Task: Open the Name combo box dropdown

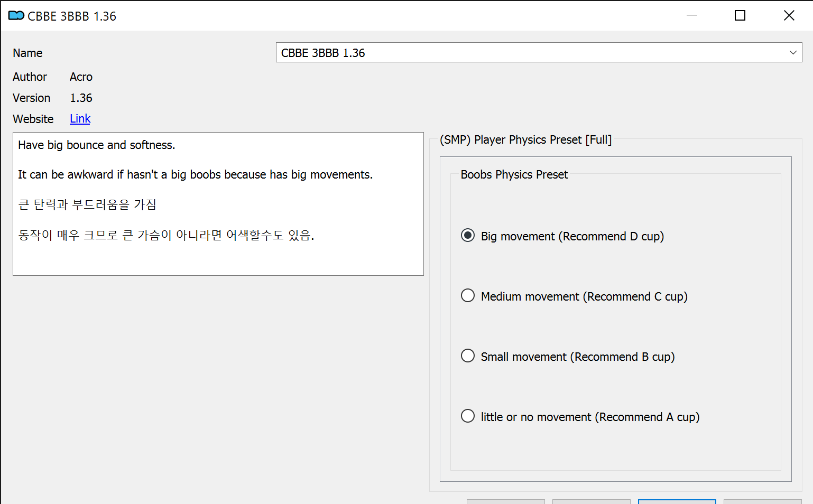Action: (539, 52)
